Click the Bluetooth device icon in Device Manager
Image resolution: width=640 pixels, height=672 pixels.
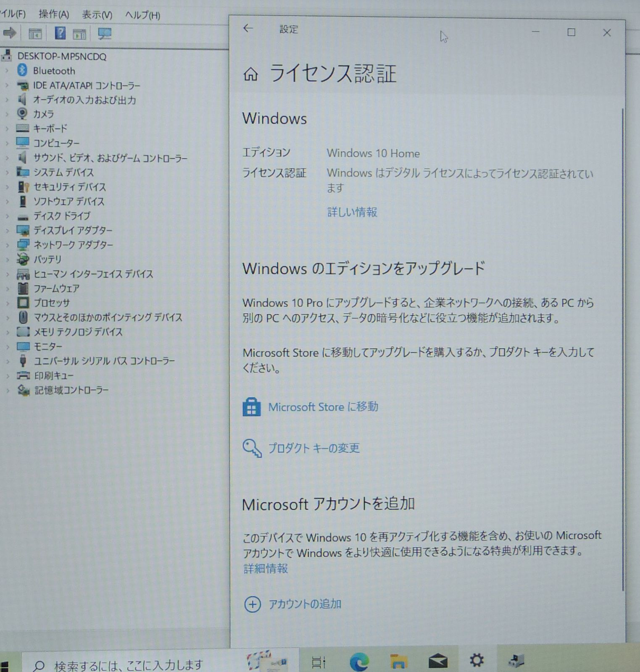point(22,70)
